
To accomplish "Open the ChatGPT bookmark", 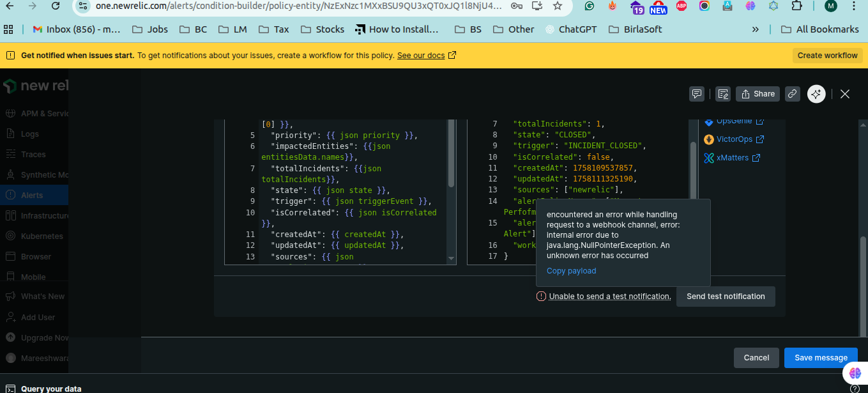I will [572, 29].
